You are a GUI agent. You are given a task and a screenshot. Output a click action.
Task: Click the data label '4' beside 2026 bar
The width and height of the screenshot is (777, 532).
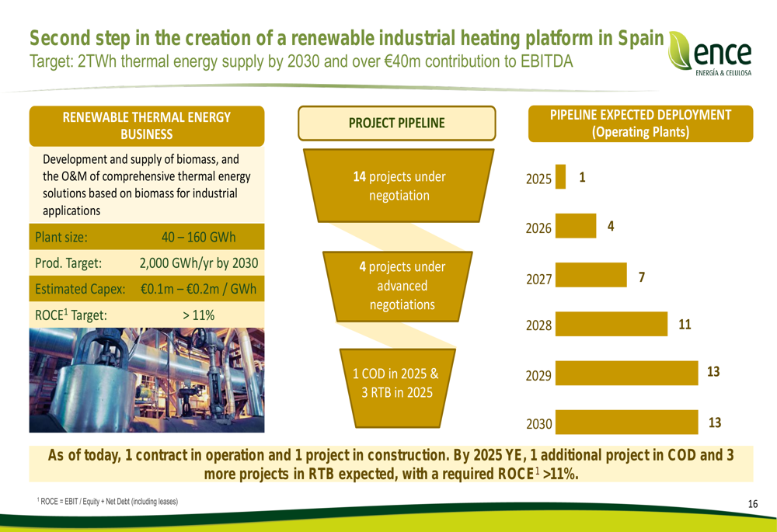pyautogui.click(x=611, y=226)
